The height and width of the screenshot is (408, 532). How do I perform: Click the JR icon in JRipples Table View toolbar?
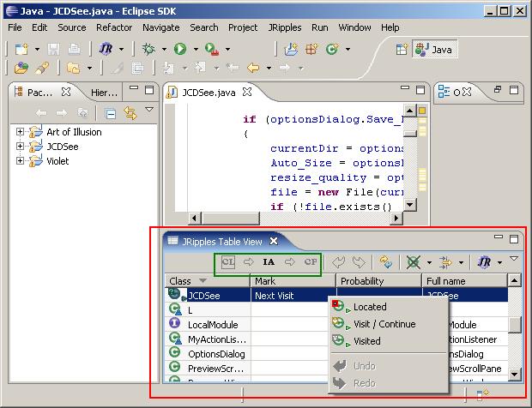pos(484,262)
